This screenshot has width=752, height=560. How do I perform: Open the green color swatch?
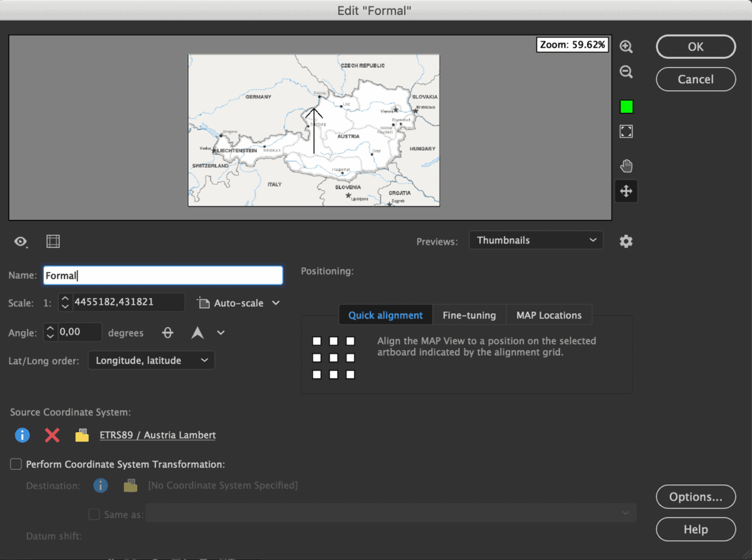pos(626,106)
